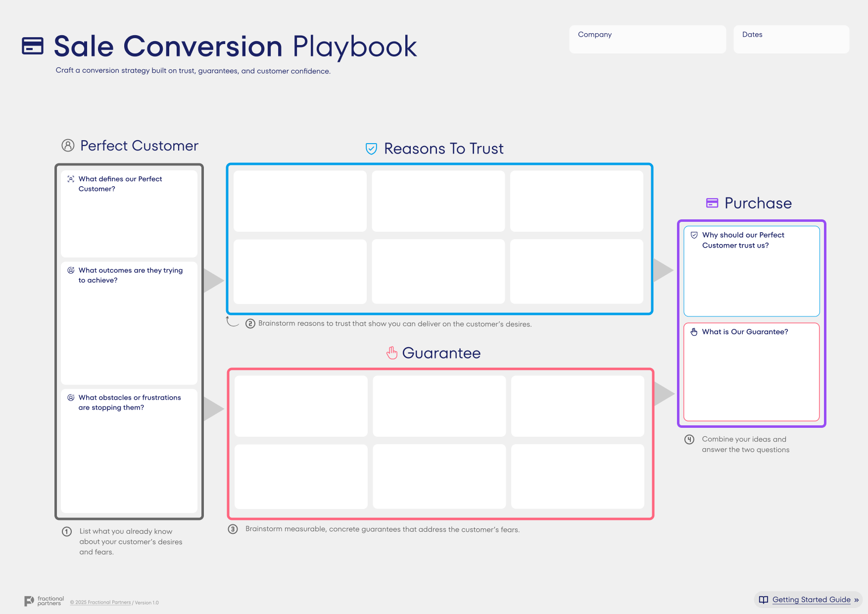
Task: Click the What obstacles or frustrations box
Action: pyautogui.click(x=129, y=451)
